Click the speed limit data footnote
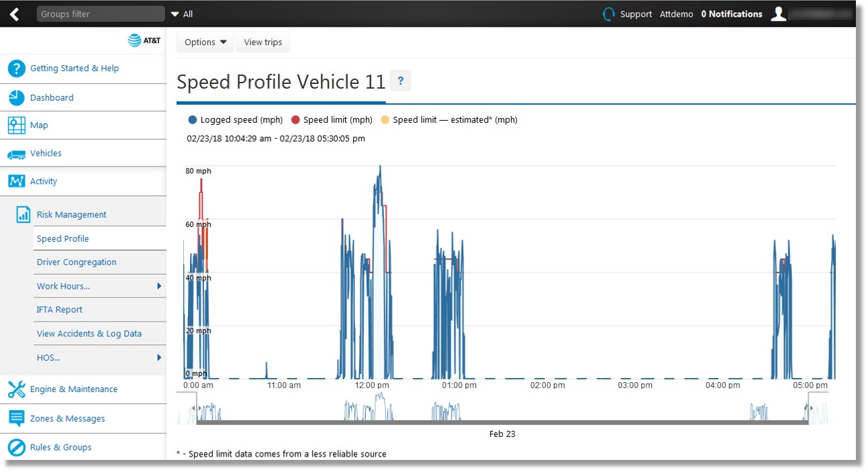 (281, 454)
